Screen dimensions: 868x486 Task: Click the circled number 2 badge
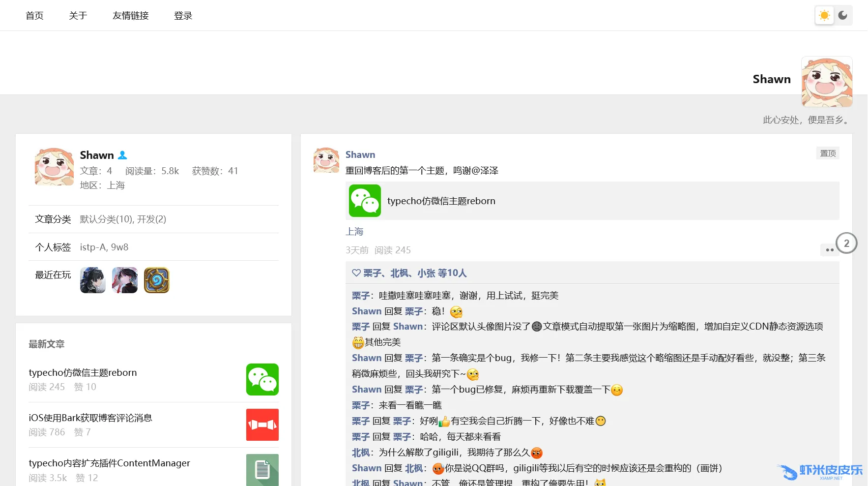846,243
